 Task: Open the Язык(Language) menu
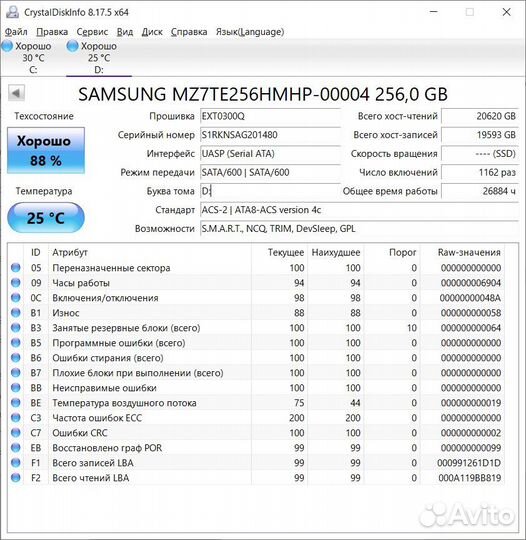tap(250, 32)
